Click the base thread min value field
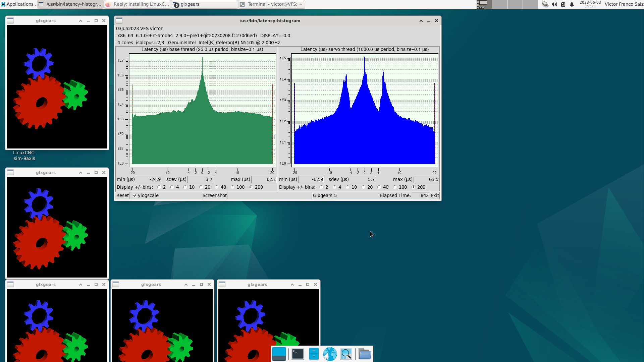Viewport: 644px width, 362px height. coord(149,179)
